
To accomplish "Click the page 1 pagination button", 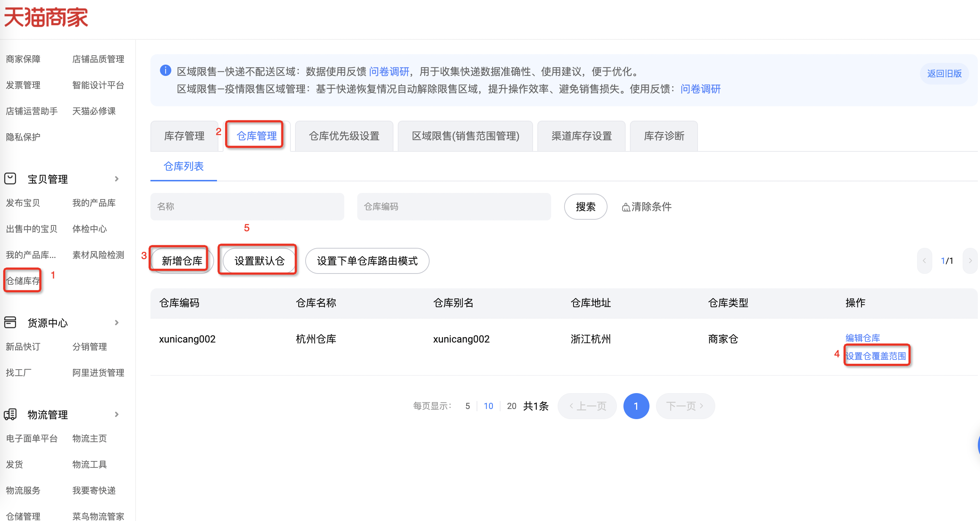I will tap(636, 406).
